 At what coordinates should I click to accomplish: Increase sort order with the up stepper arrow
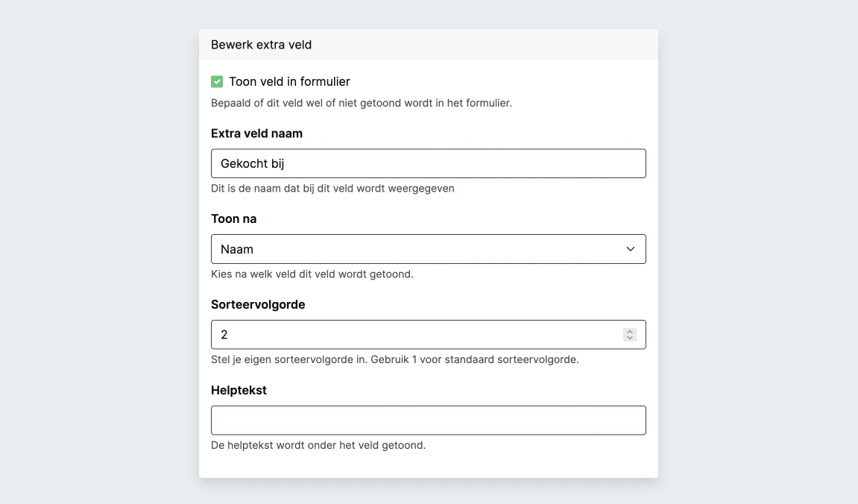point(630,332)
